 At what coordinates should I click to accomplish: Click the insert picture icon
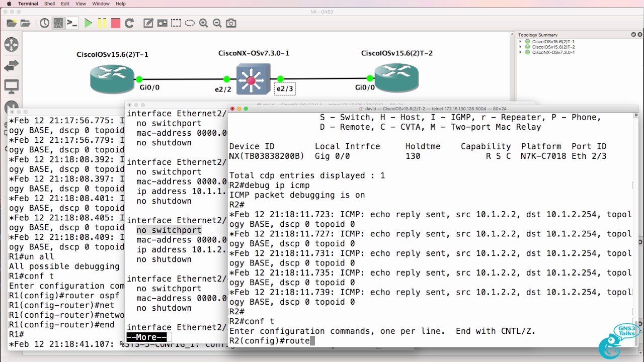click(x=162, y=23)
